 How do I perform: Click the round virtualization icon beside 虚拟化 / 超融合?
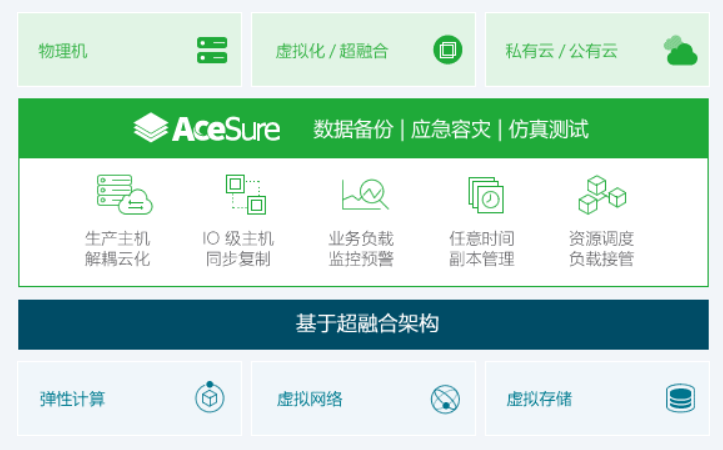447,50
